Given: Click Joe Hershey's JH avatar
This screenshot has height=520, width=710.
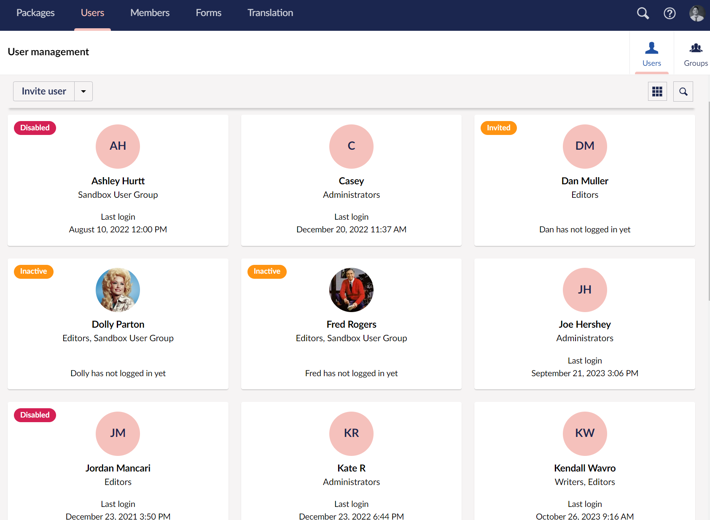Looking at the screenshot, I should (585, 290).
